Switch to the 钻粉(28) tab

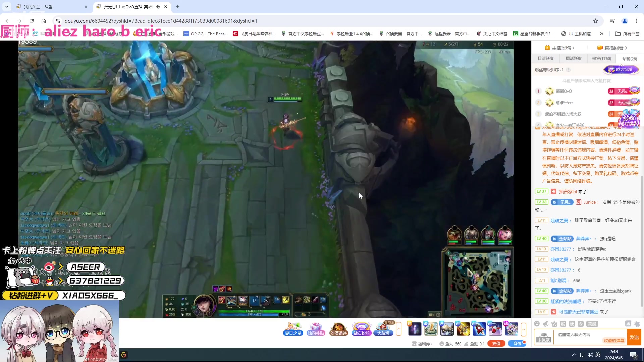pyautogui.click(x=630, y=58)
